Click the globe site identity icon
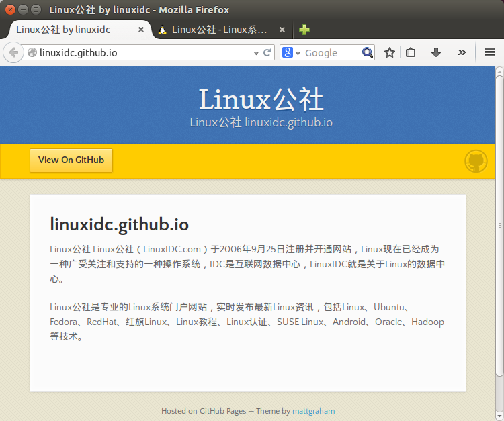The width and height of the screenshot is (504, 421). tap(32, 52)
